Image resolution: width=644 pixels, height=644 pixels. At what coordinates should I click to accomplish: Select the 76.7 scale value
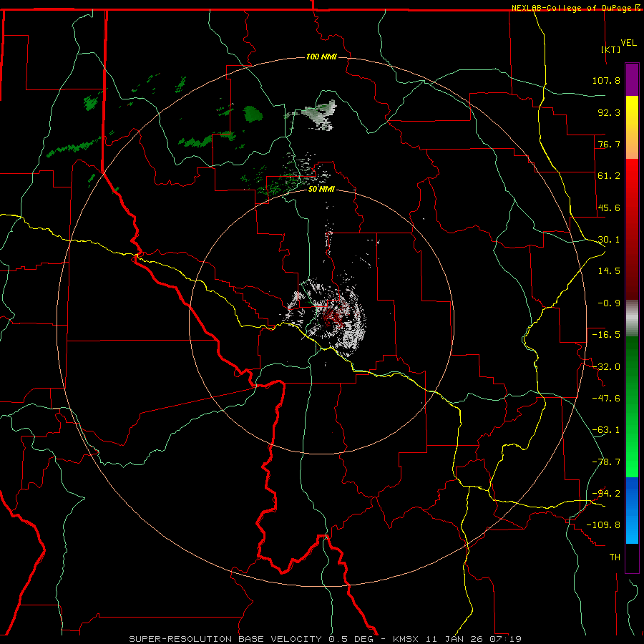pos(609,144)
